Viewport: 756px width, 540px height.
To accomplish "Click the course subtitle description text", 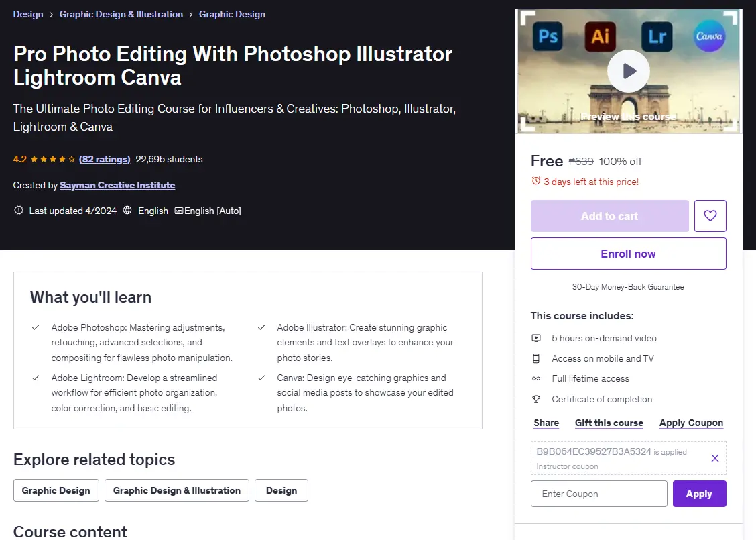I will pyautogui.click(x=235, y=118).
